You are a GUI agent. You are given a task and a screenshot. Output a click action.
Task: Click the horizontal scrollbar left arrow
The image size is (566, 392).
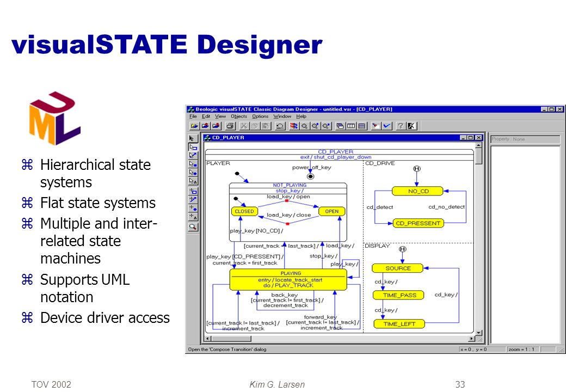207,339
